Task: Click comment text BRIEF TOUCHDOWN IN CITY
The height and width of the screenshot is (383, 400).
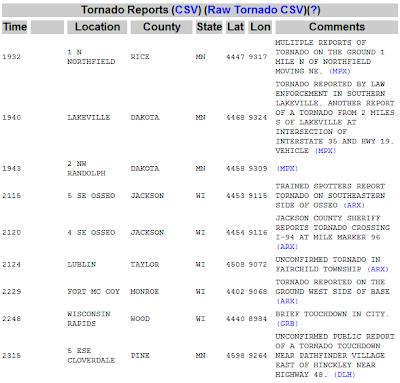Action: 332,314
